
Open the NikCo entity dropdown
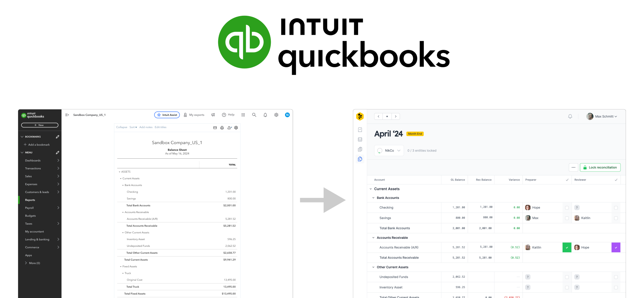click(389, 151)
